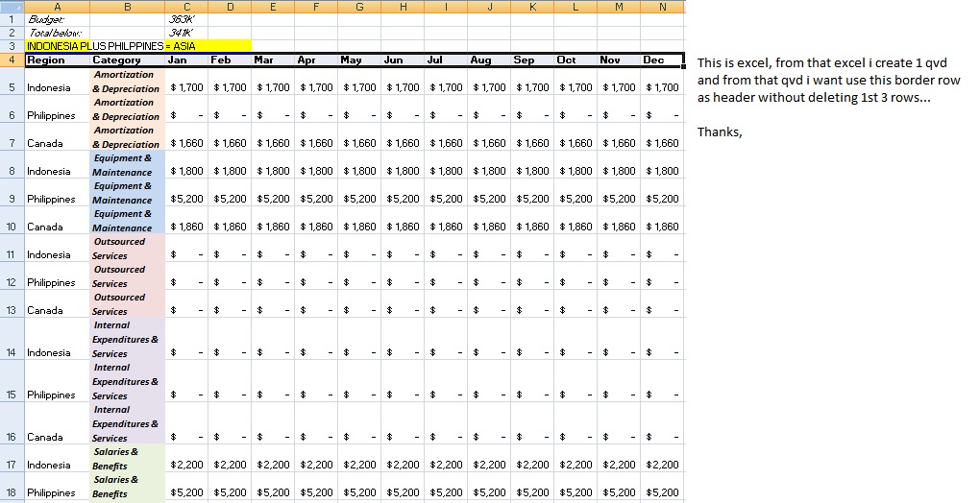Click the Region header cell
This screenshot has height=503, width=980.
click(57, 60)
